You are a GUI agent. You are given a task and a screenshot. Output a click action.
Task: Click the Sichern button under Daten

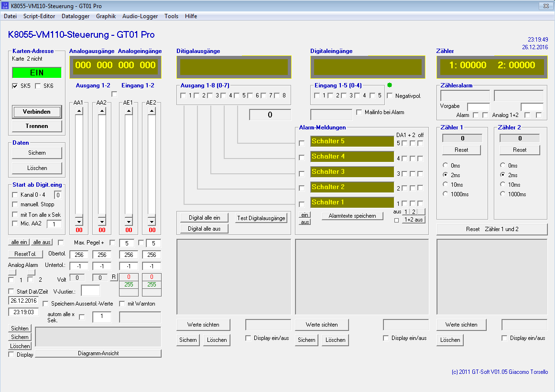37,153
